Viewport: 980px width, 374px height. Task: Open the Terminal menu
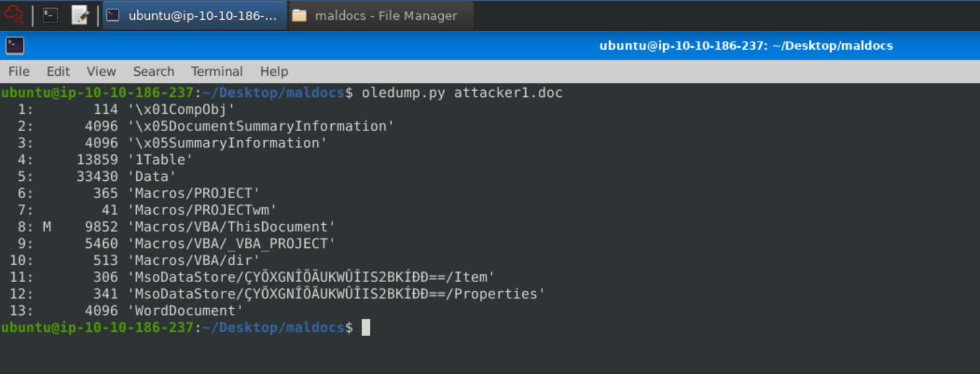coord(216,71)
